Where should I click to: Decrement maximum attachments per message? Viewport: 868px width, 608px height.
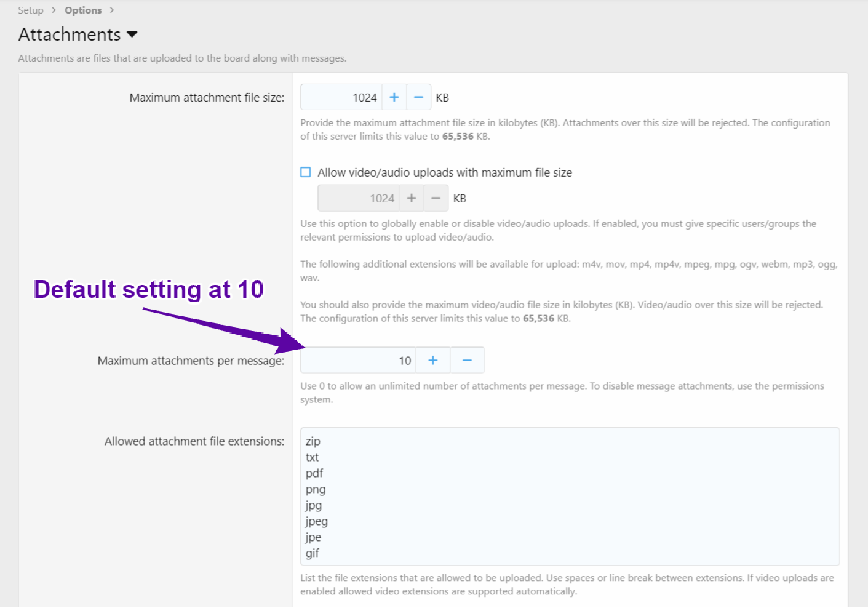[x=467, y=361]
